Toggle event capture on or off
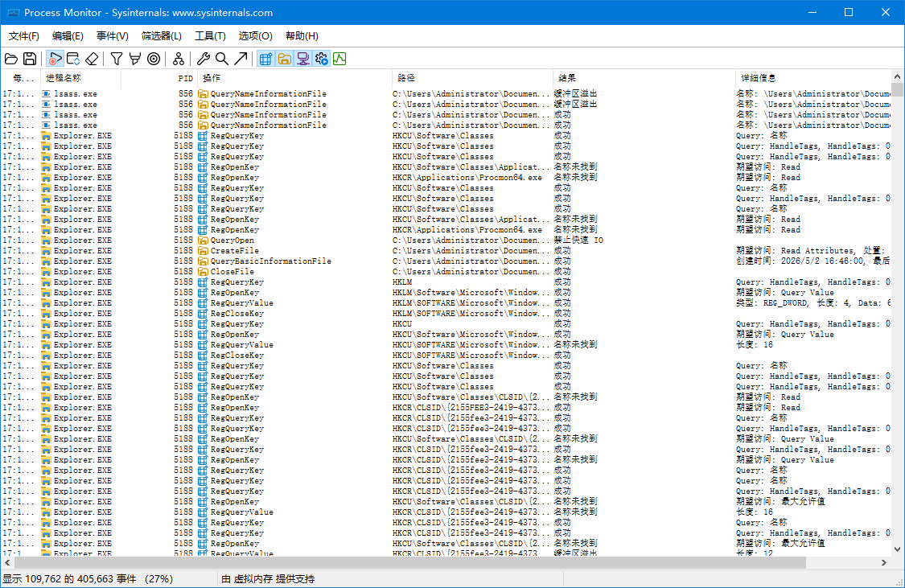 click(55, 59)
